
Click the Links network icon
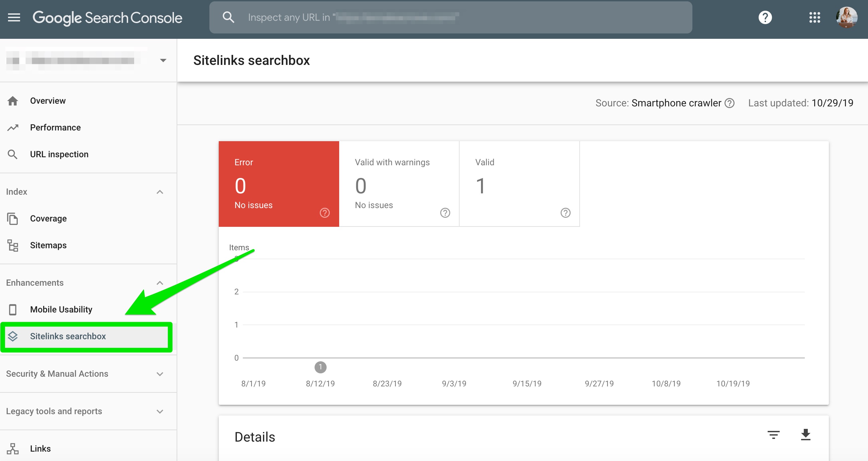13,449
